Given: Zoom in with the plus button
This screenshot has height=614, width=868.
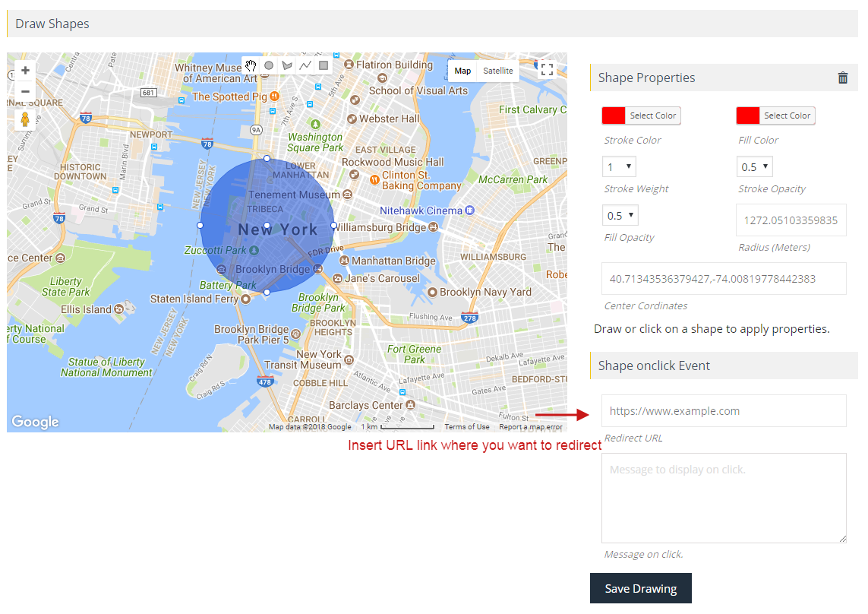Looking at the screenshot, I should [25, 70].
